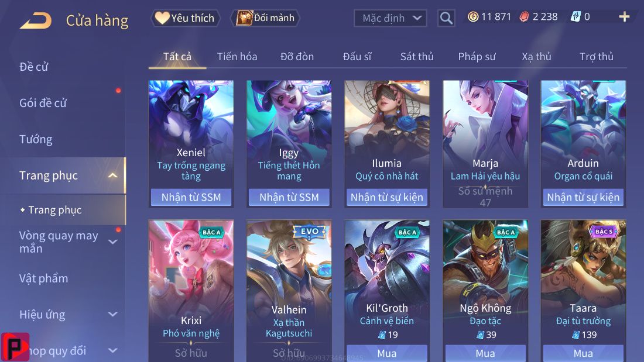Click the back arrow icon
The width and height of the screenshot is (644, 362).
(36, 20)
